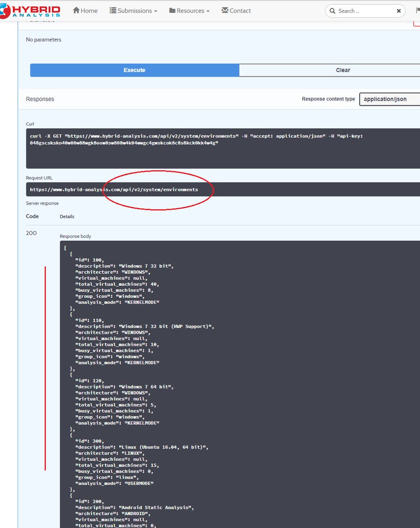Clear the search box with the X icon
The image size is (420, 528).
[399, 11]
